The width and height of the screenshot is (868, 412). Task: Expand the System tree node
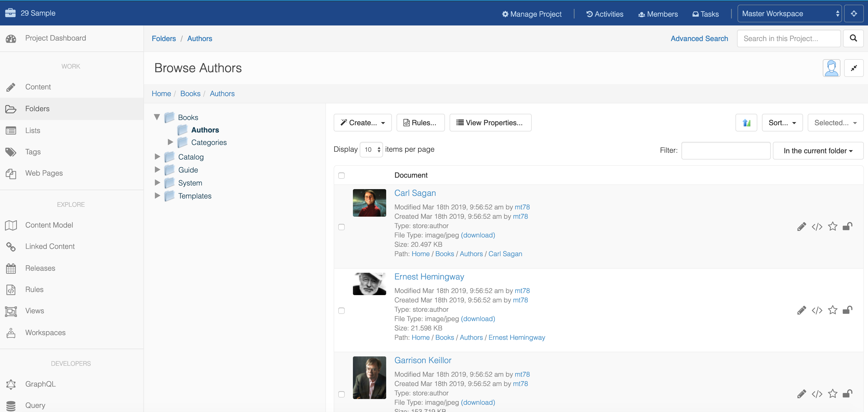(157, 183)
